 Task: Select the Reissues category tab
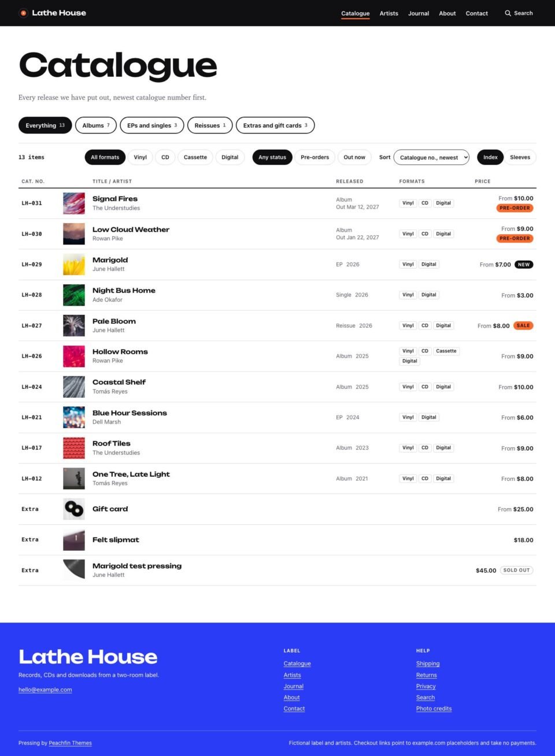[210, 125]
